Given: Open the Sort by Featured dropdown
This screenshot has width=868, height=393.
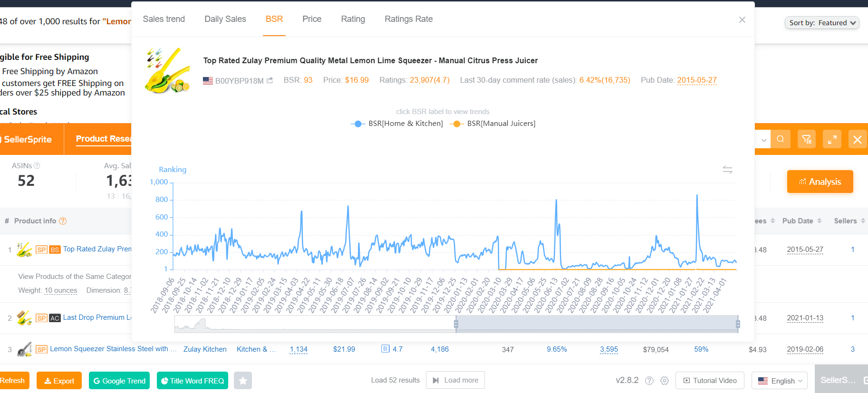Looking at the screenshot, I should [x=821, y=23].
